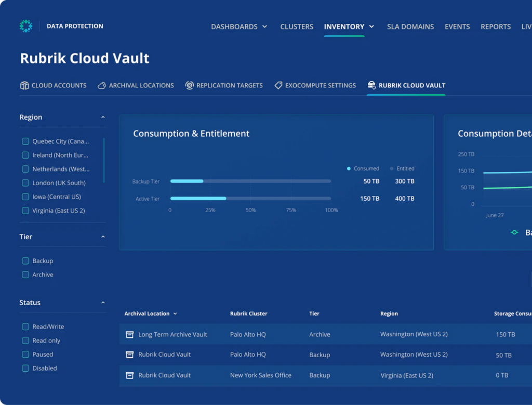Click the Rubrik Cloud Vault tab icon

[370, 85]
